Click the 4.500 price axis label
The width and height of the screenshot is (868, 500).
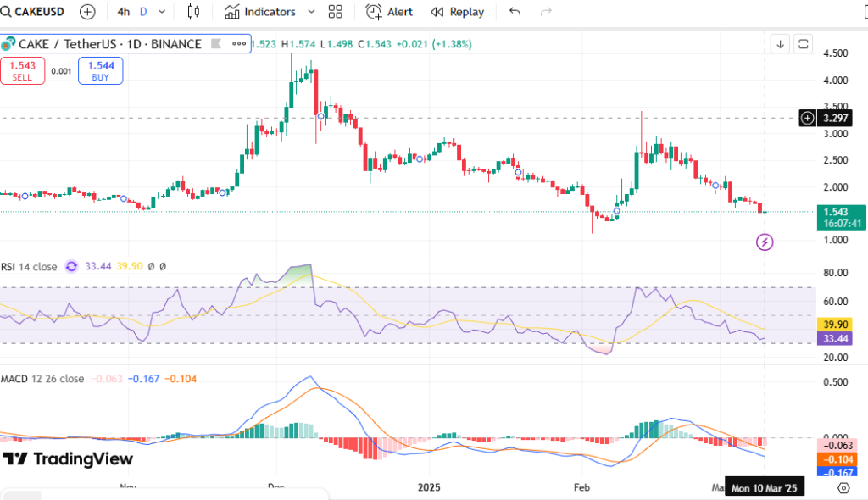835,53
